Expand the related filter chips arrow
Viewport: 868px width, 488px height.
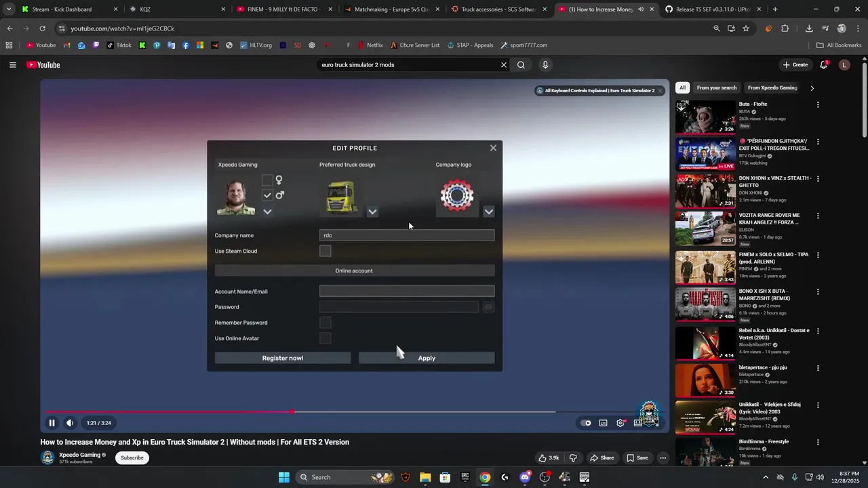(x=812, y=87)
